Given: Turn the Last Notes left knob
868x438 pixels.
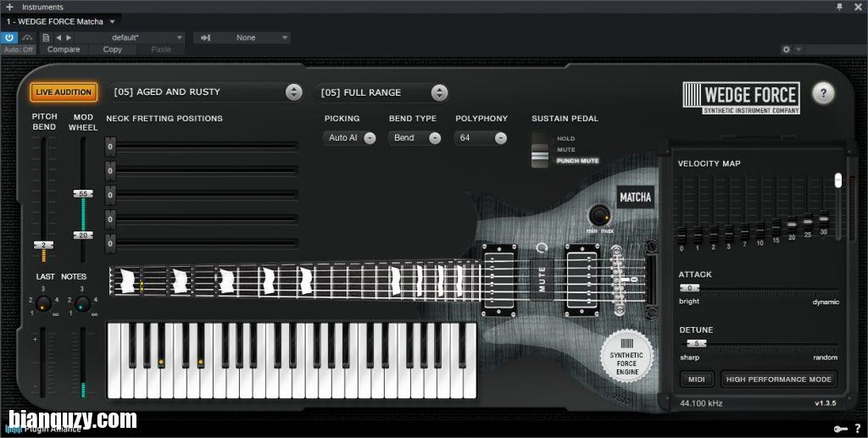Looking at the screenshot, I should 43,303.
